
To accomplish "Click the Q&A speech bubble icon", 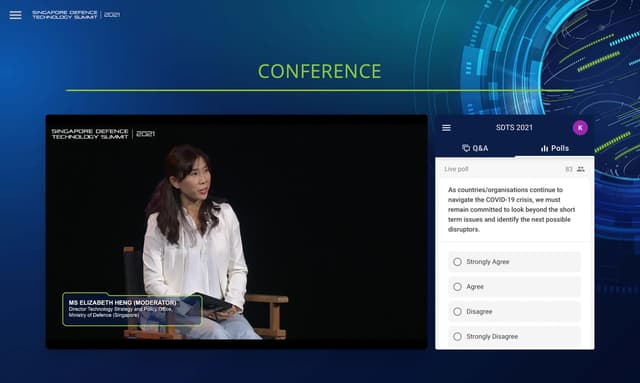I will click(x=466, y=148).
